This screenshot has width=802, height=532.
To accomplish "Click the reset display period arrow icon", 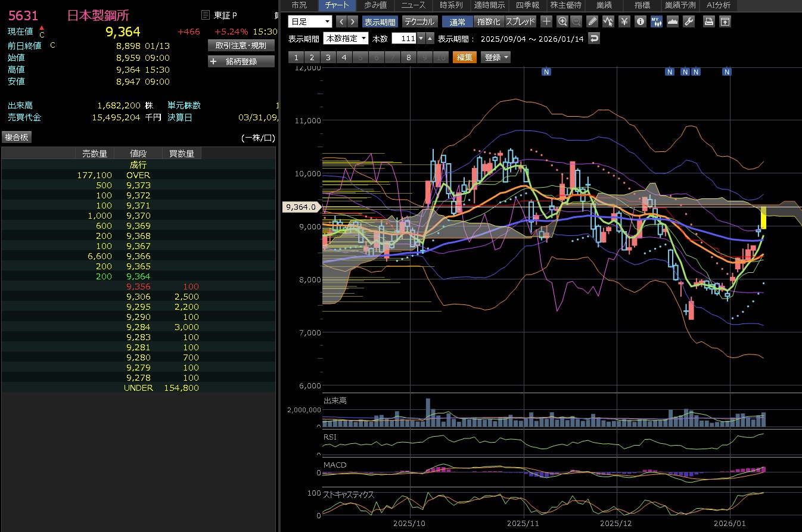I will [593, 38].
